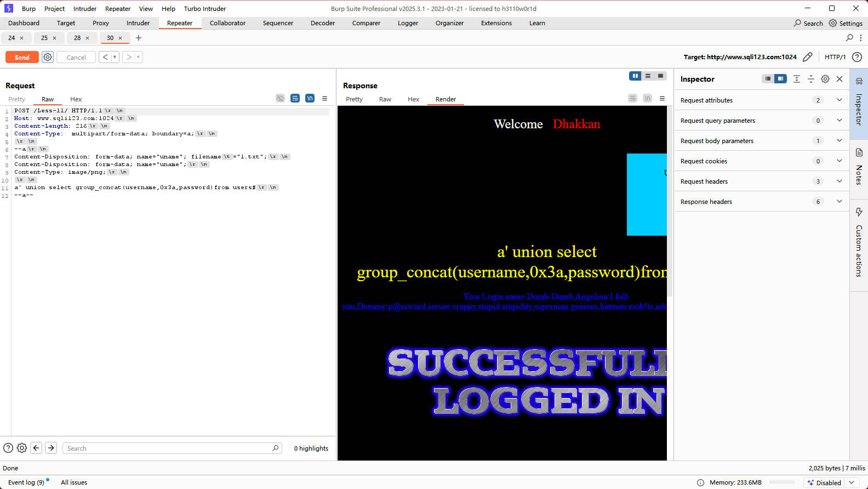
Task: Open the Event log
Action: pos(26,482)
